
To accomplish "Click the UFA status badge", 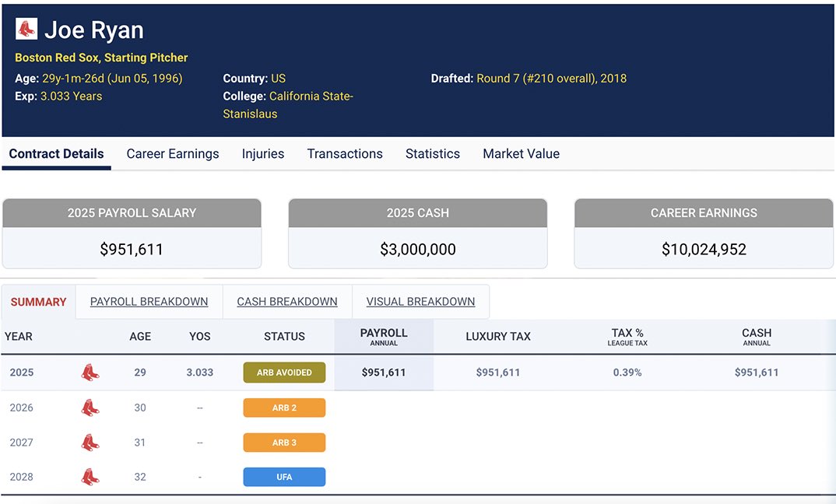I will coord(284,477).
